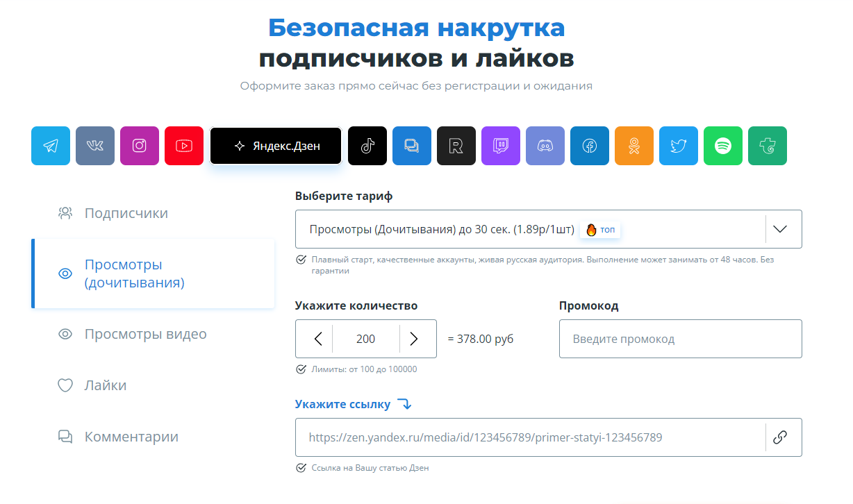
Task: Click the Оформите заказ прямо сейчас subtitle
Action: pos(416,86)
